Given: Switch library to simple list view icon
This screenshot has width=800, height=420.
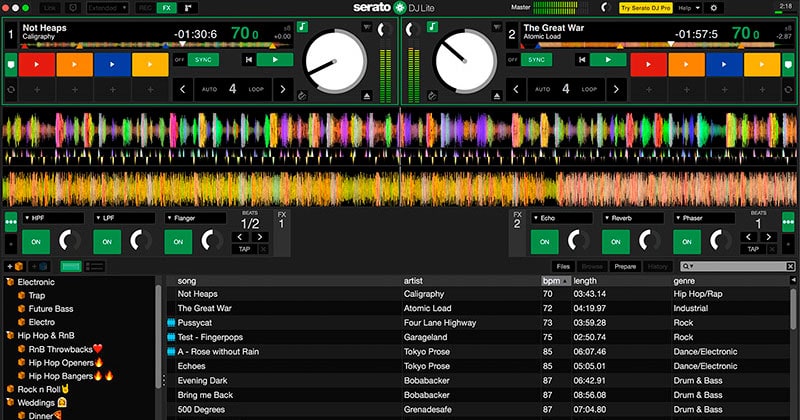Looking at the screenshot, I should click(94, 266).
